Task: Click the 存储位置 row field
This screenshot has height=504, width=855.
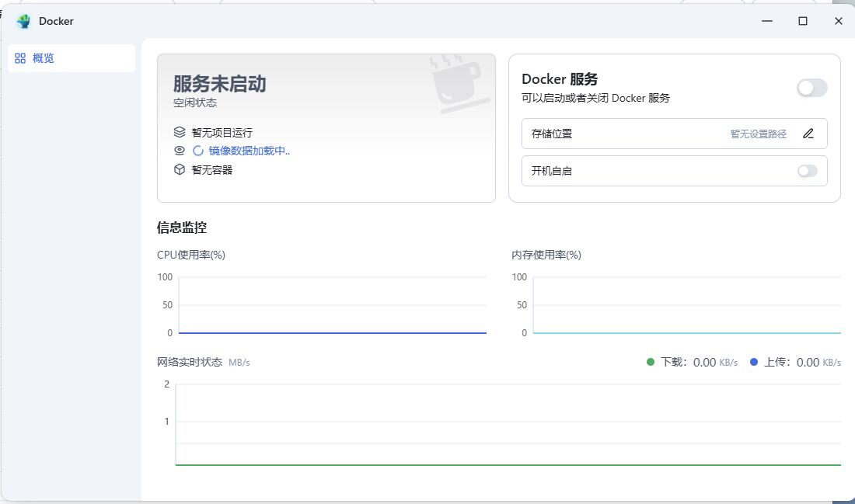Action: (x=622, y=134)
